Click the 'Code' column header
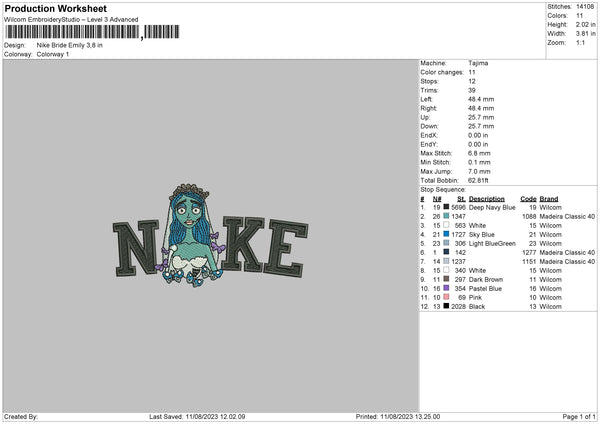Image resolution: width=600 pixels, height=424 pixels. (x=528, y=199)
